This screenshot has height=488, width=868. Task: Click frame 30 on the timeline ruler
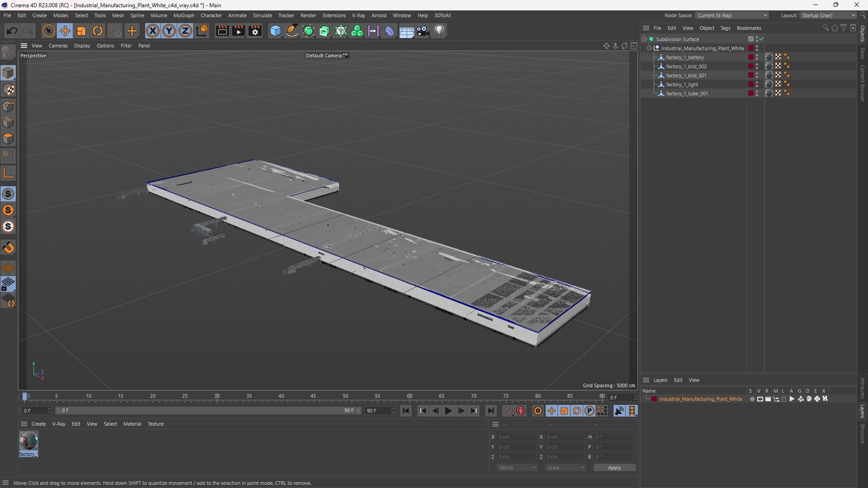click(217, 396)
